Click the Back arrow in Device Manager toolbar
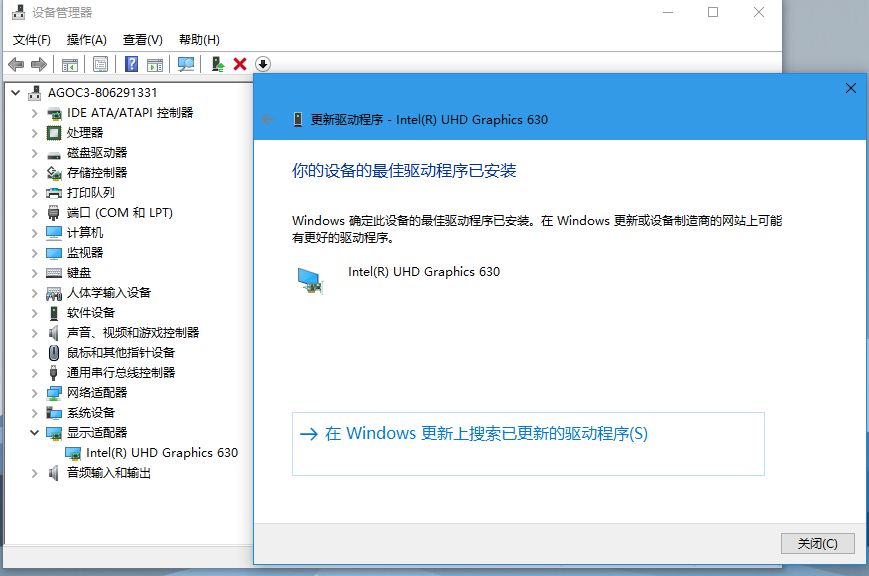 coord(16,64)
